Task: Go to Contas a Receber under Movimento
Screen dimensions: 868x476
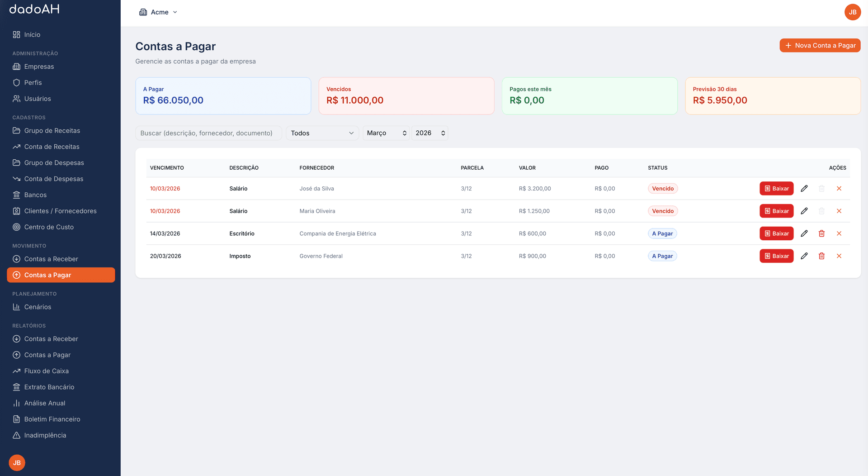Action: (51, 259)
